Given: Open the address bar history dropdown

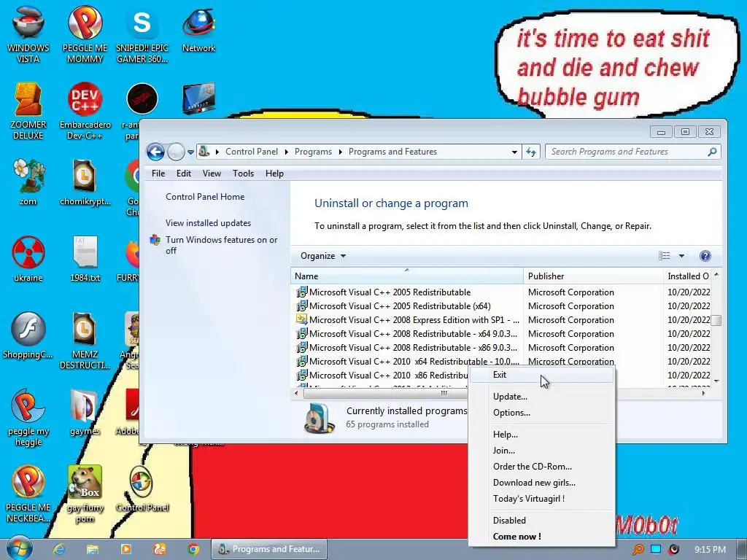Looking at the screenshot, I should 514,152.
